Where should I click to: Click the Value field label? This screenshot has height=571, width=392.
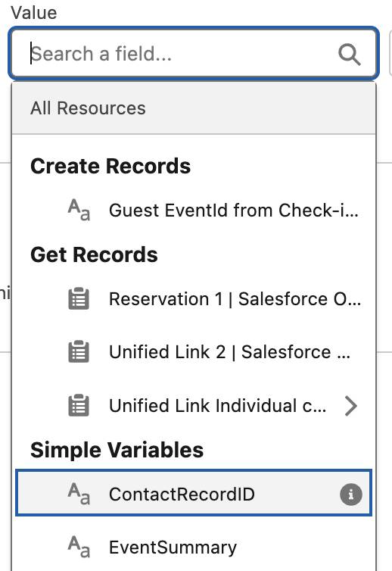point(34,13)
